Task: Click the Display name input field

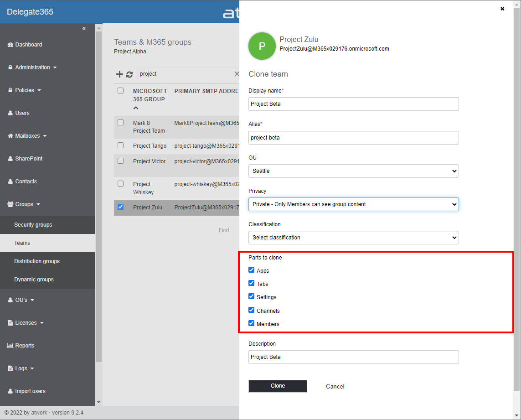Action: pos(353,104)
